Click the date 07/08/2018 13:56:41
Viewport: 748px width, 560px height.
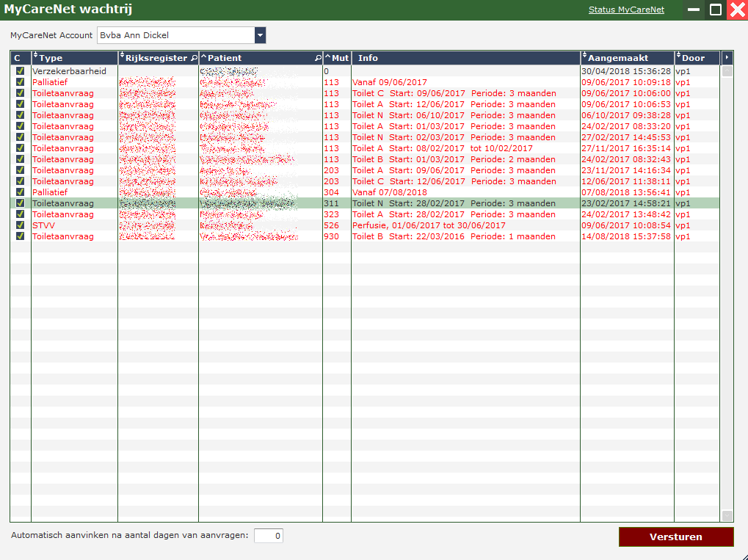[626, 192]
